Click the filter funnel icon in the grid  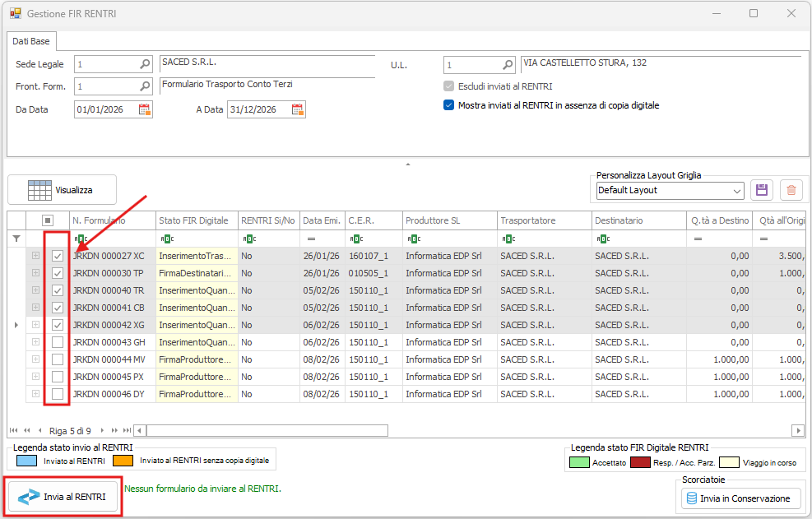coord(16,239)
